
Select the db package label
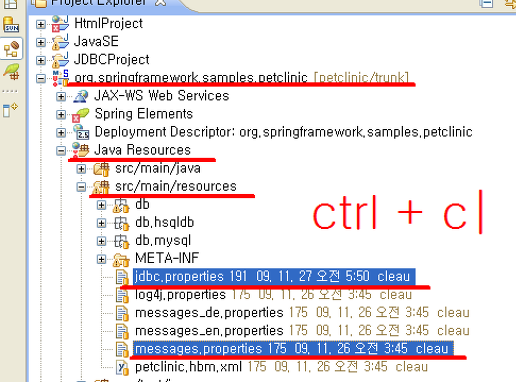click(x=142, y=204)
